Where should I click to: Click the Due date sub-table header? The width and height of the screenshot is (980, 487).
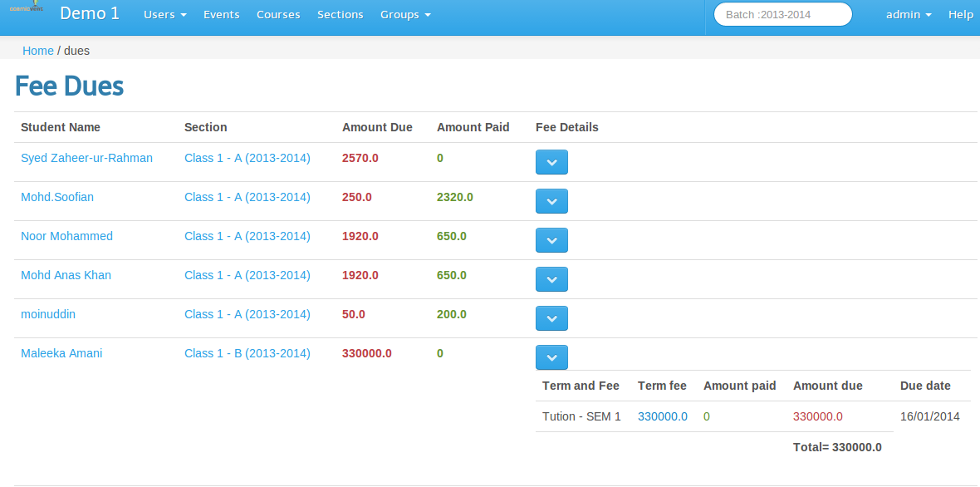coord(926,386)
